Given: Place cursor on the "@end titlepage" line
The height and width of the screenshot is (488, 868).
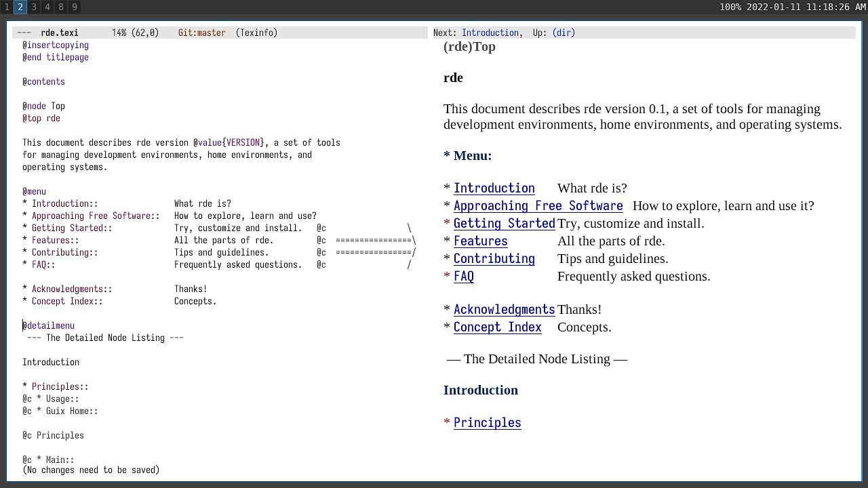Looking at the screenshot, I should (56, 58).
